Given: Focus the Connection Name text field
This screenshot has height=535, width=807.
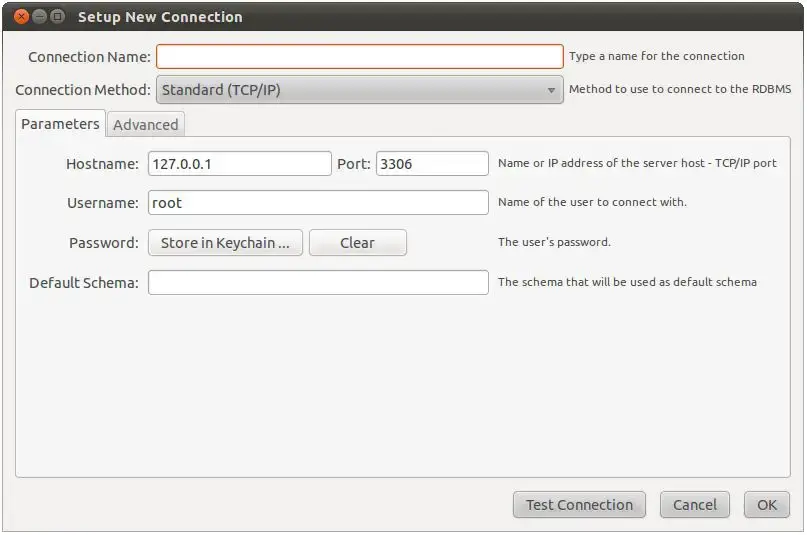Looking at the screenshot, I should click(359, 56).
